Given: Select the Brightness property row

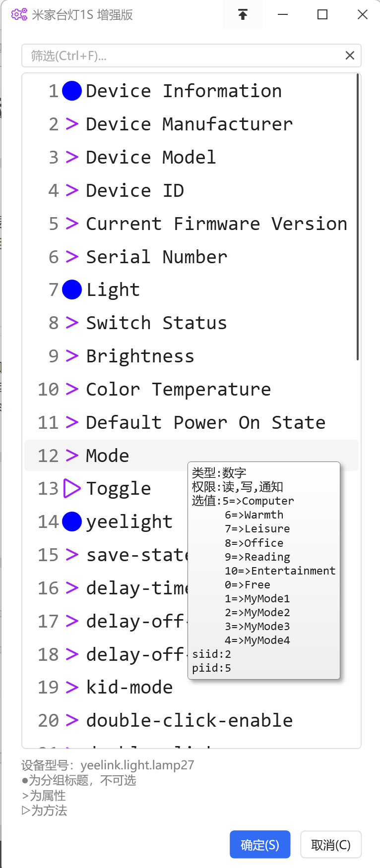Looking at the screenshot, I should tap(191, 356).
